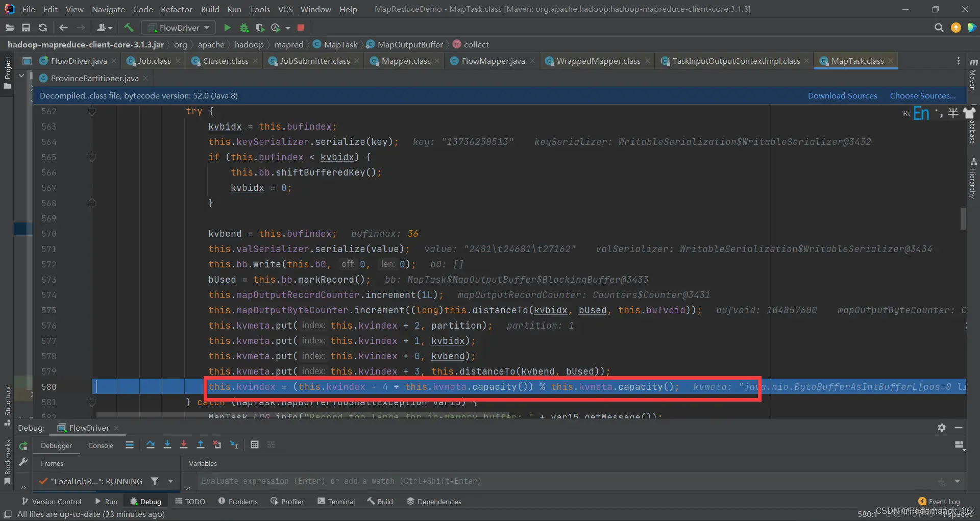This screenshot has height=521, width=980.
Task: Run to cursor in the debugger
Action: tap(234, 445)
